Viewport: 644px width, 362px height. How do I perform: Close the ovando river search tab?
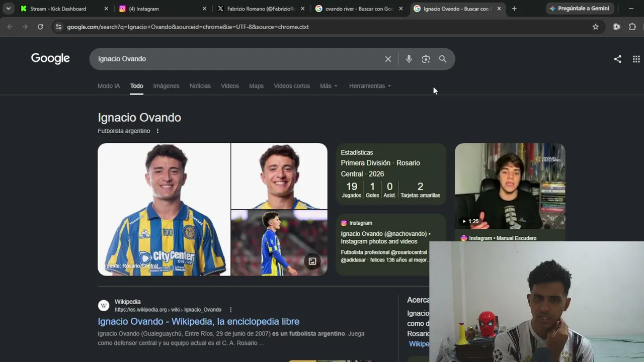pos(400,9)
